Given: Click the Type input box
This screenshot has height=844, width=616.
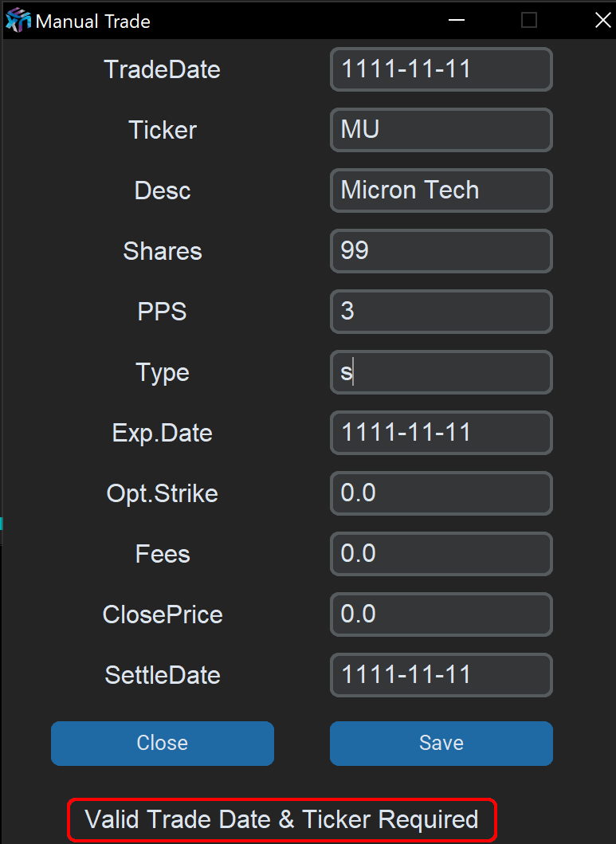Looking at the screenshot, I should (x=441, y=372).
